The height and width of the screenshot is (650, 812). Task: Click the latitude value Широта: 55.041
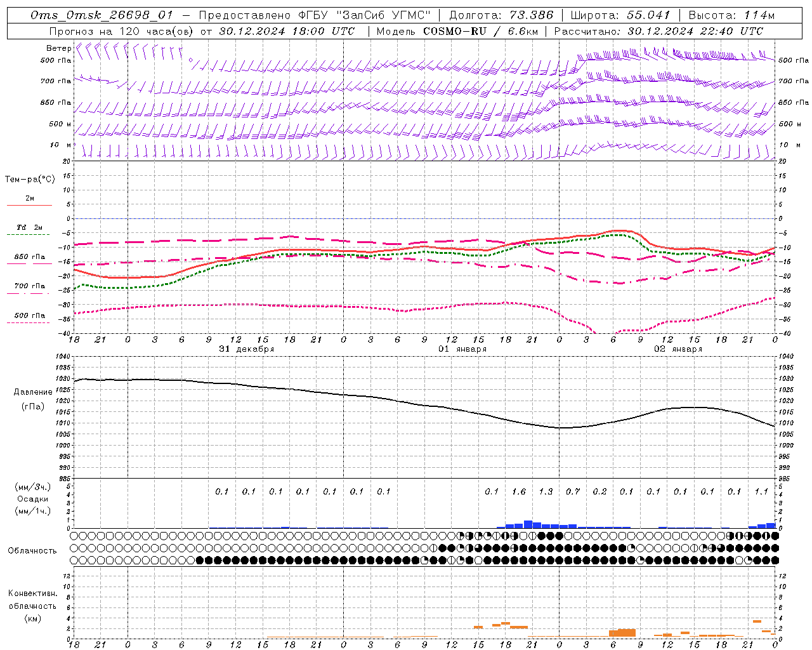pyautogui.click(x=620, y=15)
